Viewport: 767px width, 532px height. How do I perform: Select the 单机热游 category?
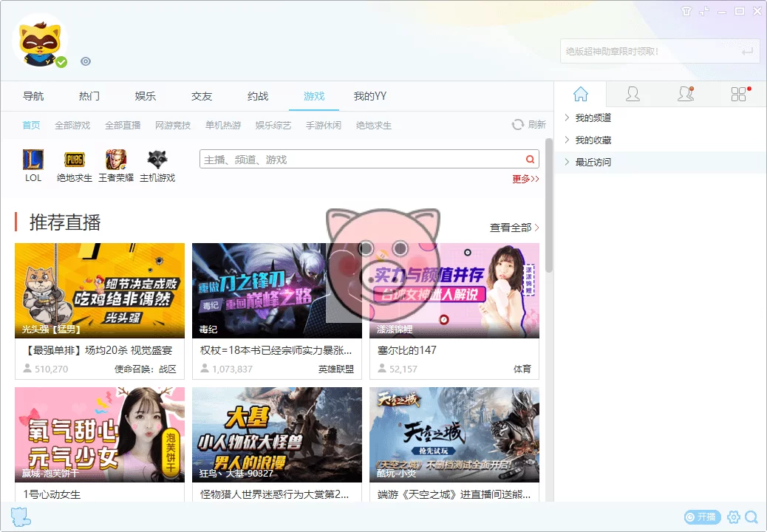point(223,126)
